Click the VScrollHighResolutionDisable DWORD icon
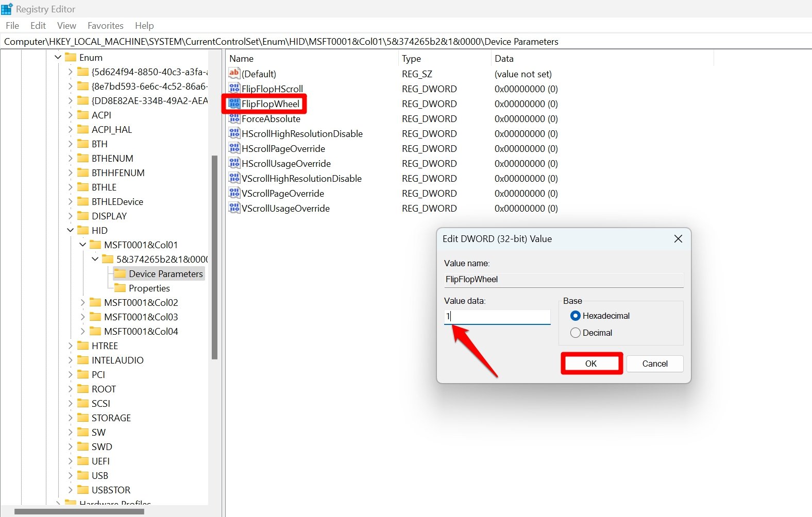Screen dimensions: 812x517 click(x=234, y=178)
